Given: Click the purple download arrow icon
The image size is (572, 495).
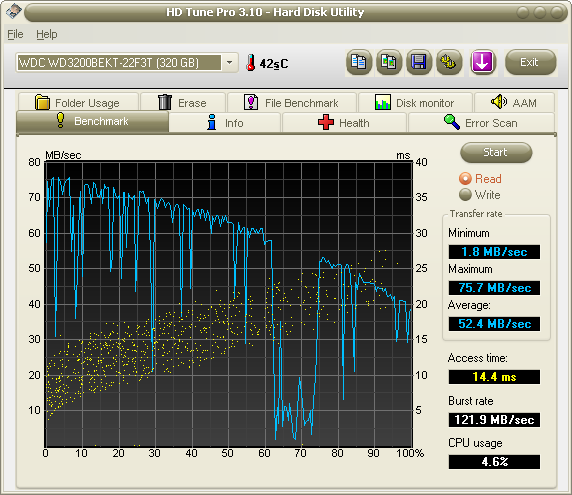Looking at the screenshot, I should pyautogui.click(x=482, y=62).
